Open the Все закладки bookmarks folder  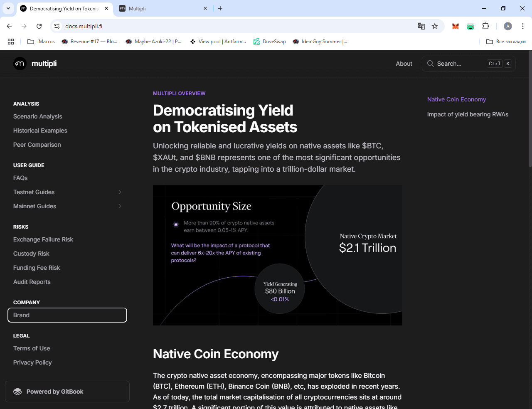[x=506, y=42]
